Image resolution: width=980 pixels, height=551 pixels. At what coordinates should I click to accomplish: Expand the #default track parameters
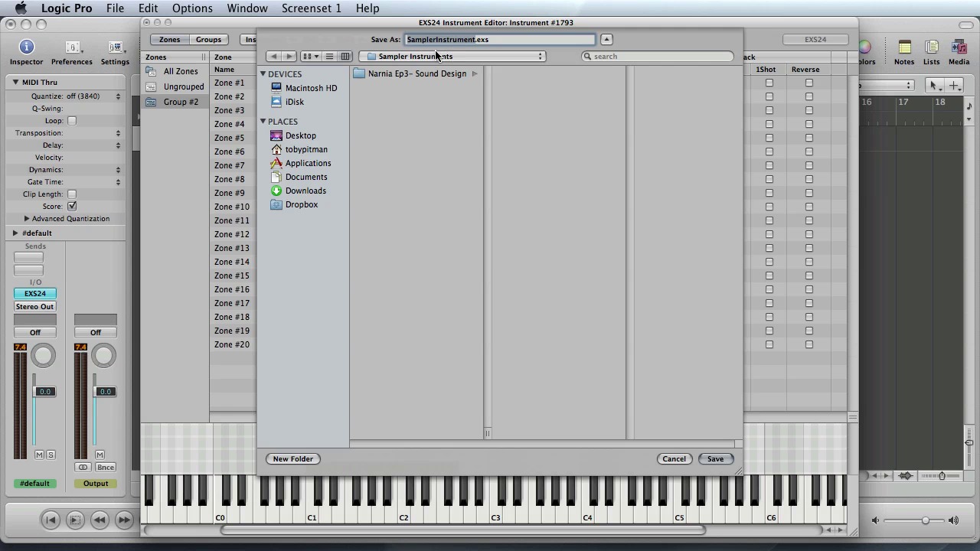tap(15, 233)
